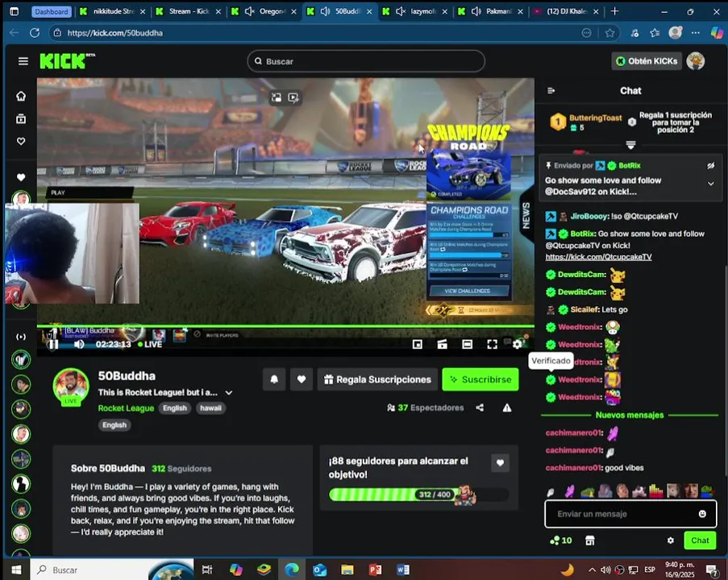Switch to the lazymof browser tab
This screenshot has height=580, width=728.
click(x=414, y=11)
